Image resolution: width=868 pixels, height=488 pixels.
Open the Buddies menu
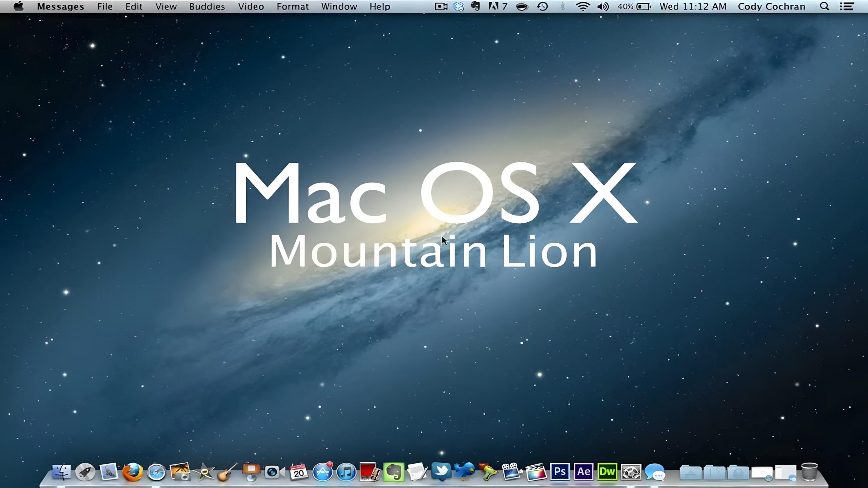(x=207, y=6)
